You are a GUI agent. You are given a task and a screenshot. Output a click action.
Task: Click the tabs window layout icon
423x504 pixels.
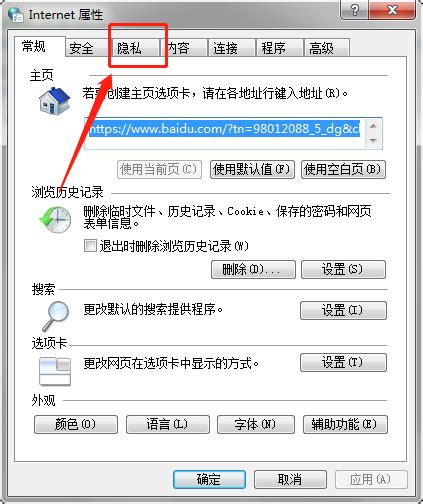(55, 371)
